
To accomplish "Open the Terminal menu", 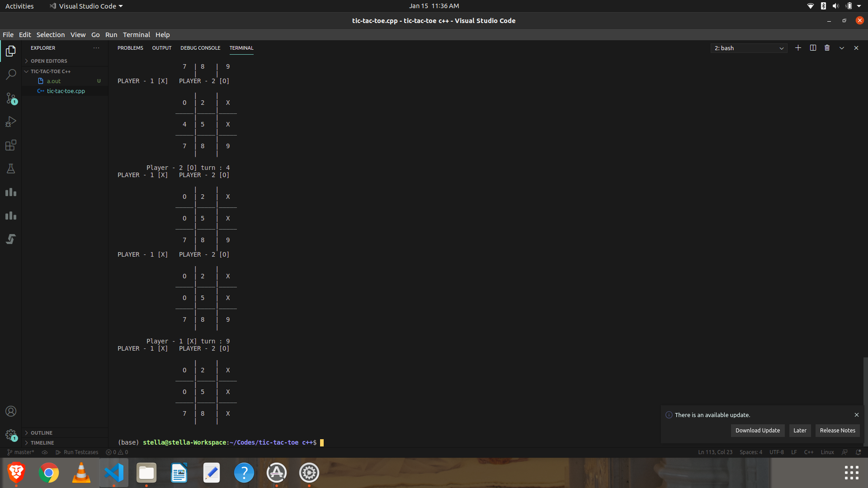I will tap(136, 35).
